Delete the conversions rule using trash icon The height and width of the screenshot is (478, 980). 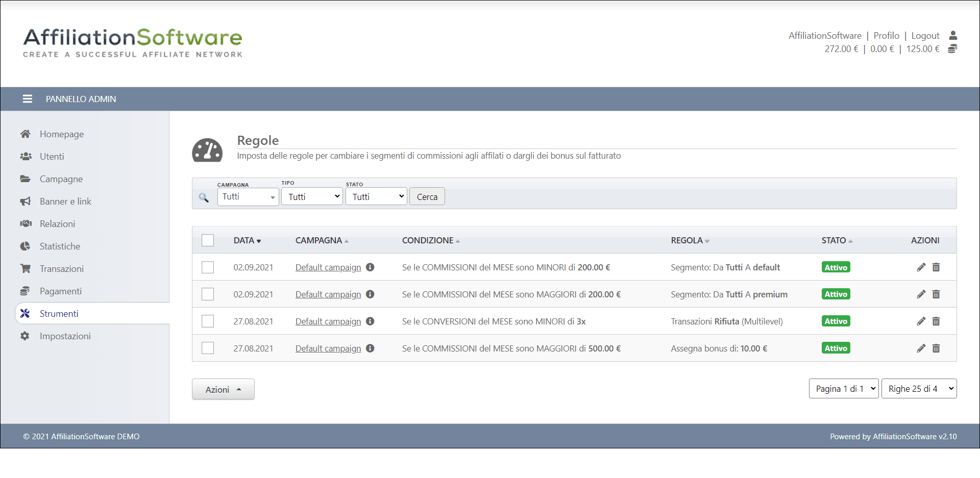pos(936,321)
